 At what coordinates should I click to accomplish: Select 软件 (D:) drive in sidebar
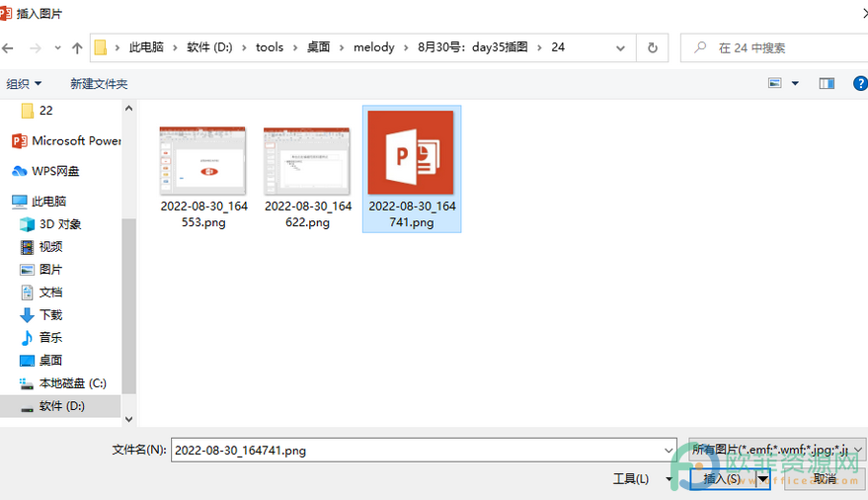[x=60, y=406]
